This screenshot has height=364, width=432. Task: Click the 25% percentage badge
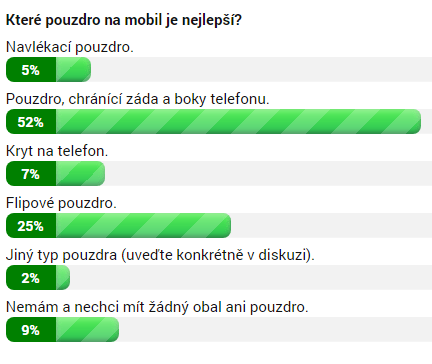click(31, 225)
